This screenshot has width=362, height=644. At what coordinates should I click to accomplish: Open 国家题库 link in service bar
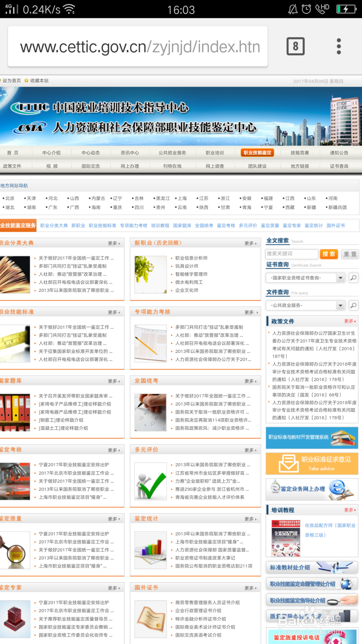[x=182, y=225]
